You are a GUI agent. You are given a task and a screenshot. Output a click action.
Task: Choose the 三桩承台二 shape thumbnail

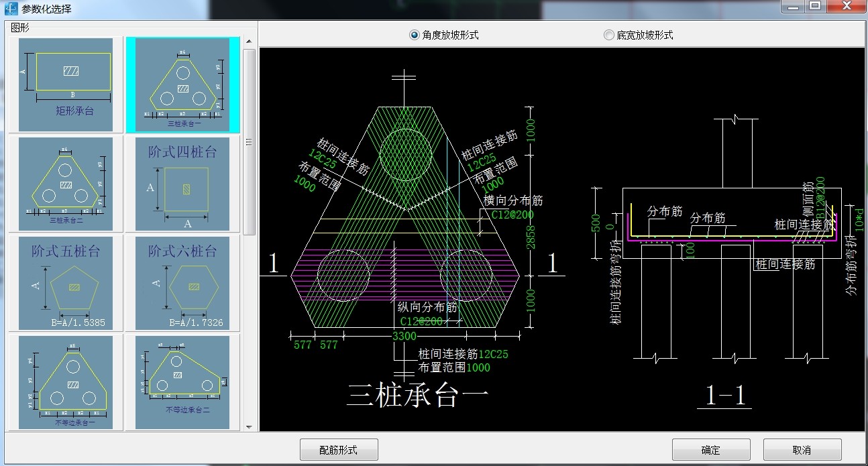click(66, 184)
